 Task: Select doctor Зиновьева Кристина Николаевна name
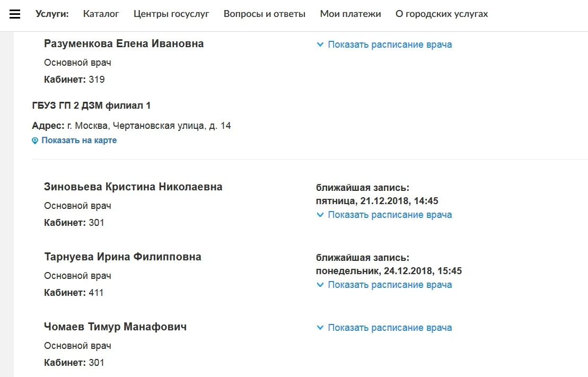pyautogui.click(x=133, y=187)
